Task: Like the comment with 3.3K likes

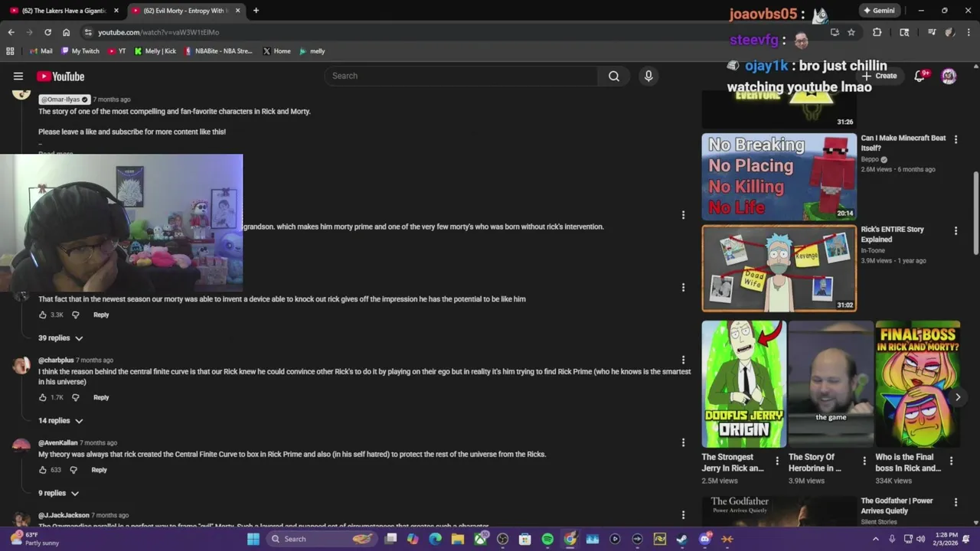Action: point(43,315)
